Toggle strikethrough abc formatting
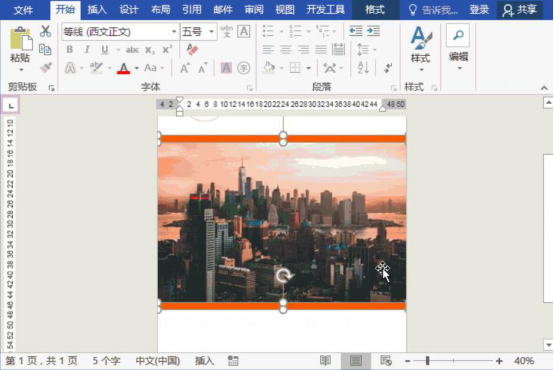Viewport: 554px width, 370px height. (132, 50)
